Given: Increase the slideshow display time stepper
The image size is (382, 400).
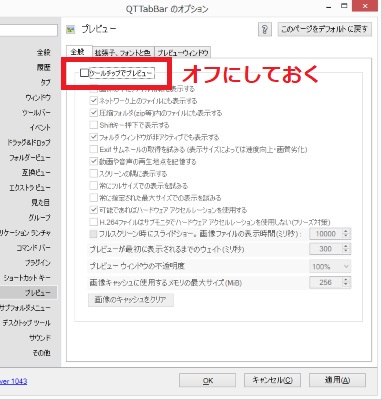Looking at the screenshot, I should click(x=346, y=231).
